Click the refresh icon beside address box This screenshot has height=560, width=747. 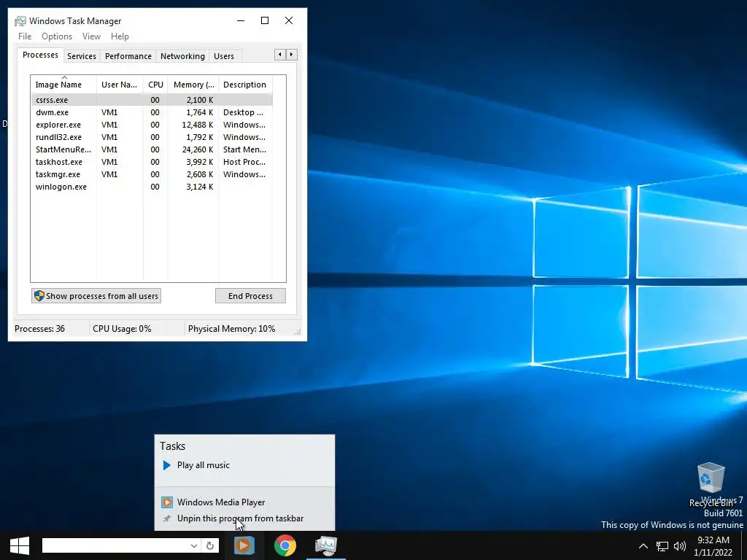[x=209, y=545]
